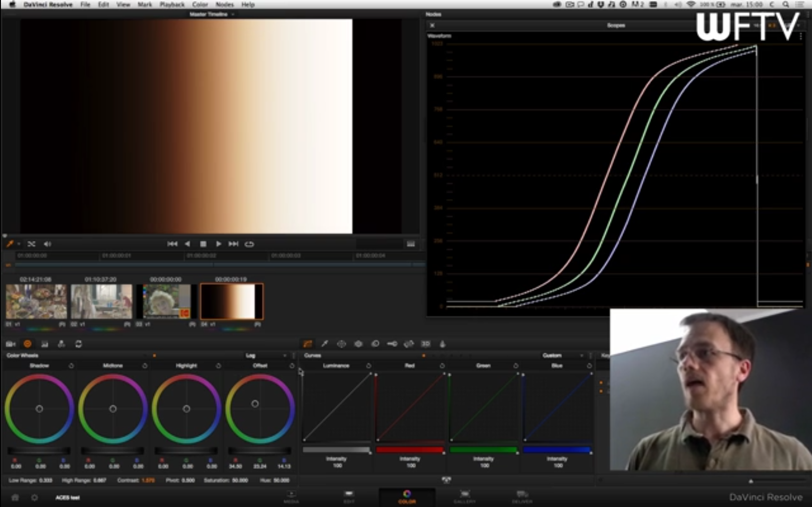The image size is (812, 507).
Task: Expand the eyedropper options arrow in viewer
Action: click(x=19, y=244)
